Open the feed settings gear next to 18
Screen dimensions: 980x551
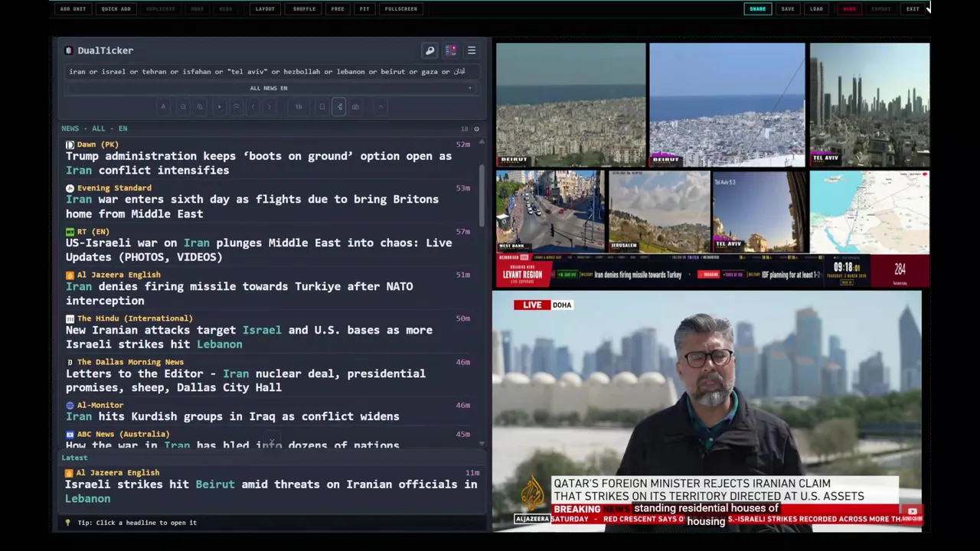click(x=476, y=129)
